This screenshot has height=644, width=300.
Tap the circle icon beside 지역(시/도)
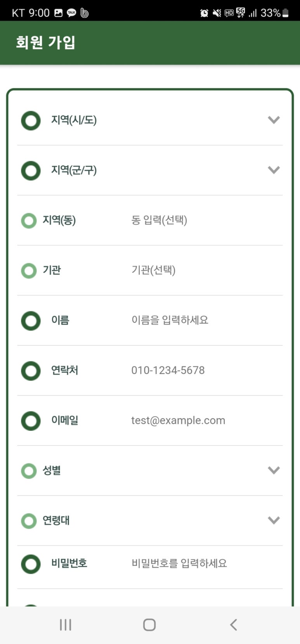(x=31, y=120)
